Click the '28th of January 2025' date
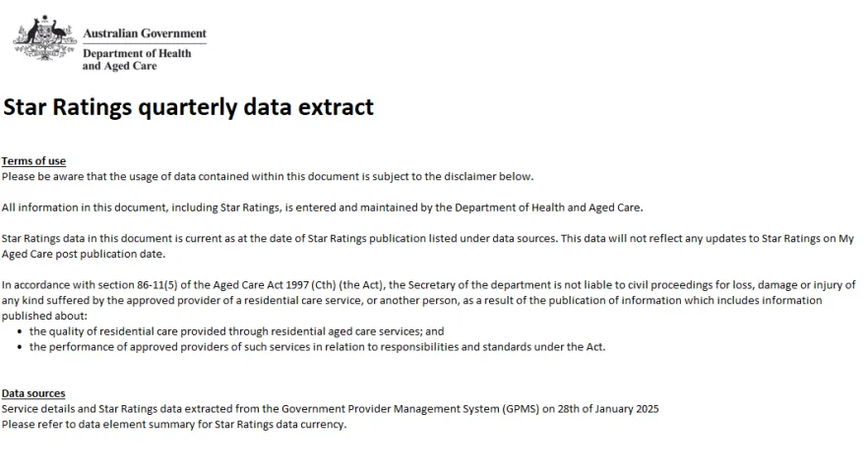This screenshot has height=472, width=868. (x=608, y=409)
